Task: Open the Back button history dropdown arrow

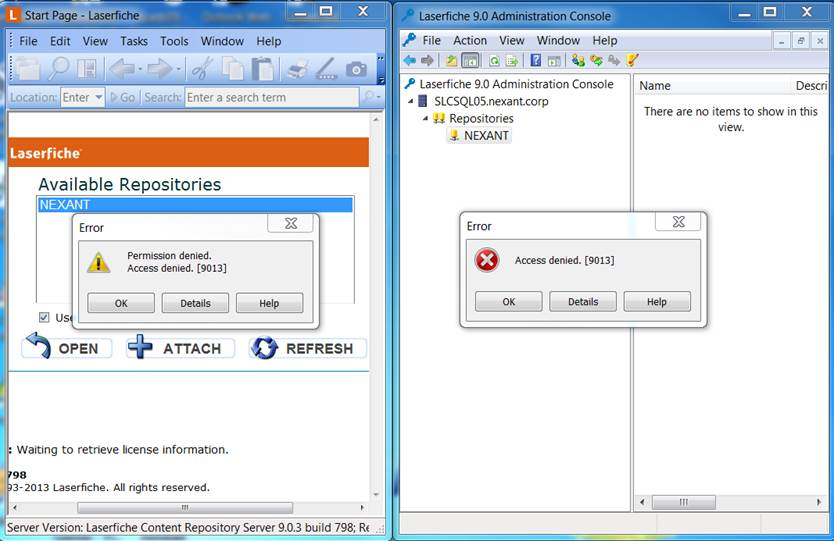Action: pyautogui.click(x=140, y=69)
